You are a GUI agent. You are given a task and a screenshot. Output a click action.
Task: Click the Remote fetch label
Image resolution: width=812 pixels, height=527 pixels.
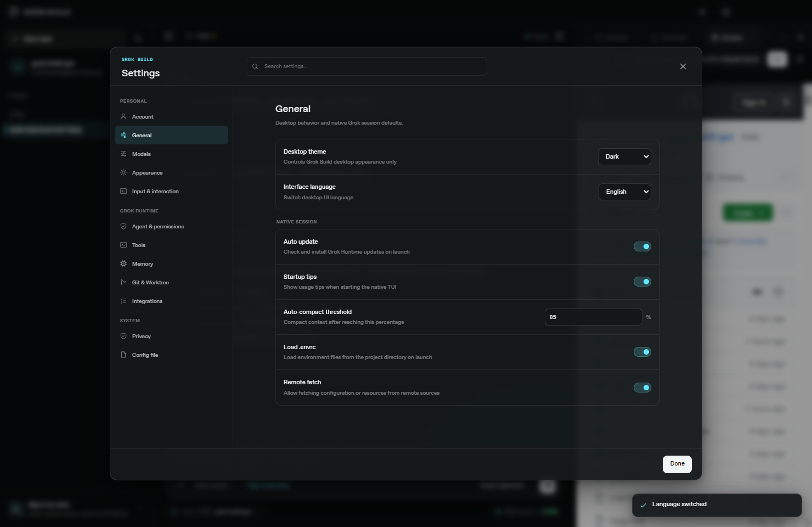pos(302,382)
